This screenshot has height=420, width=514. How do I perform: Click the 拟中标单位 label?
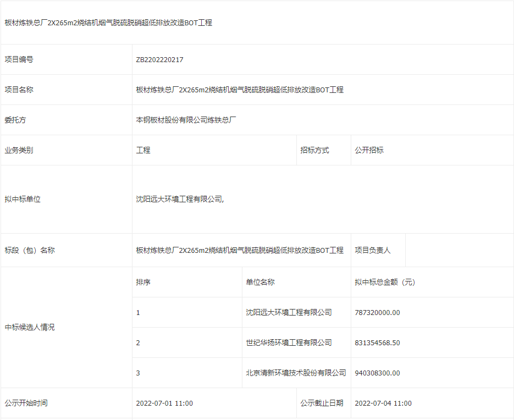pos(23,199)
